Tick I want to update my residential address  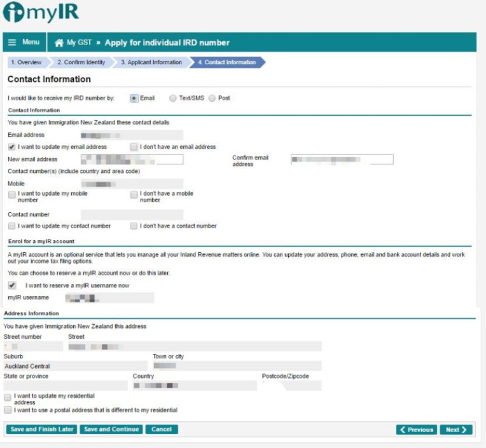pos(8,397)
